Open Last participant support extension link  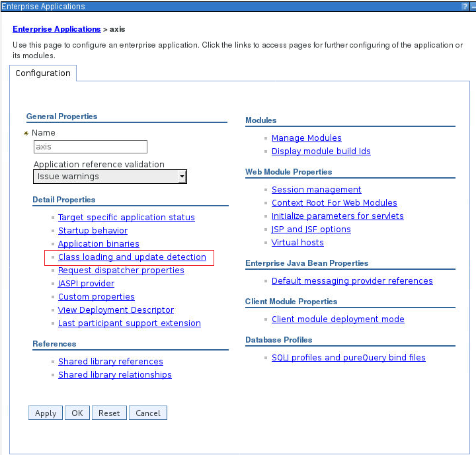(x=130, y=323)
